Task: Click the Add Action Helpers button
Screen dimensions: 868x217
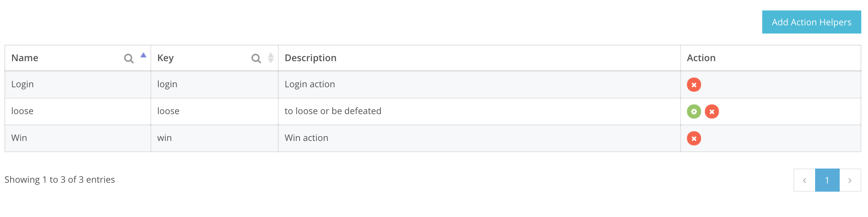Action: click(811, 22)
